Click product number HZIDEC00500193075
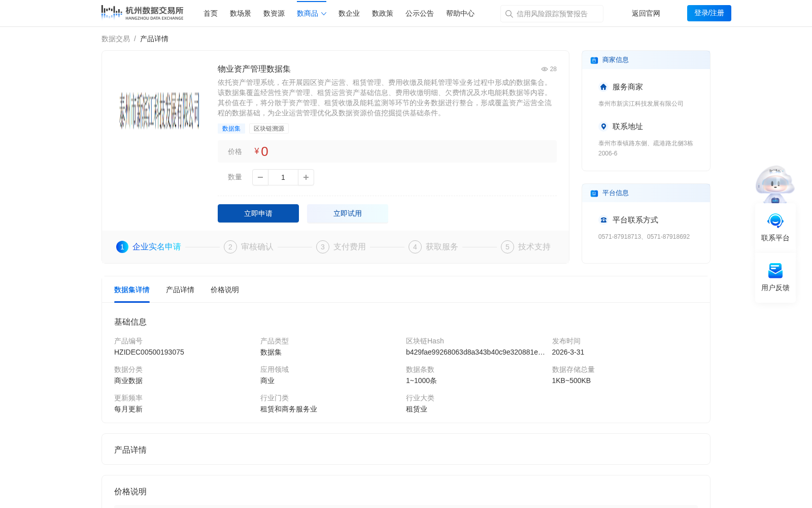Image resolution: width=812 pixels, height=508 pixels. click(x=149, y=352)
